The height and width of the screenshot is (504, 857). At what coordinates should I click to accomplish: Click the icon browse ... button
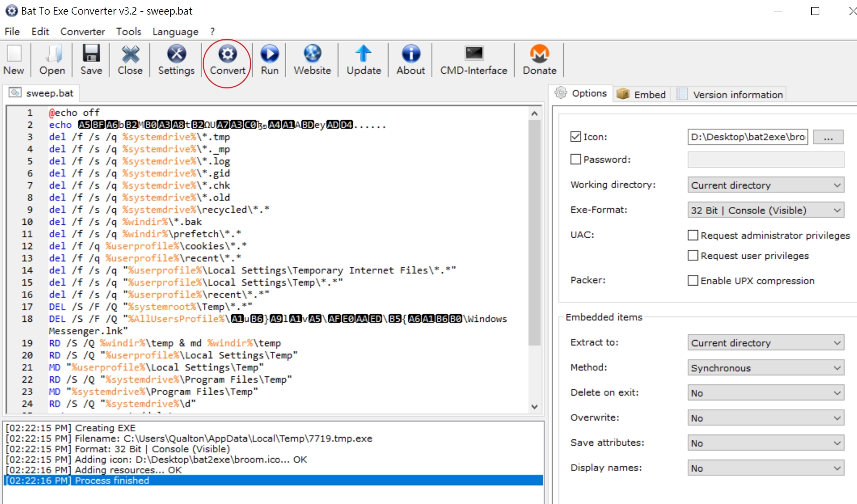click(828, 137)
